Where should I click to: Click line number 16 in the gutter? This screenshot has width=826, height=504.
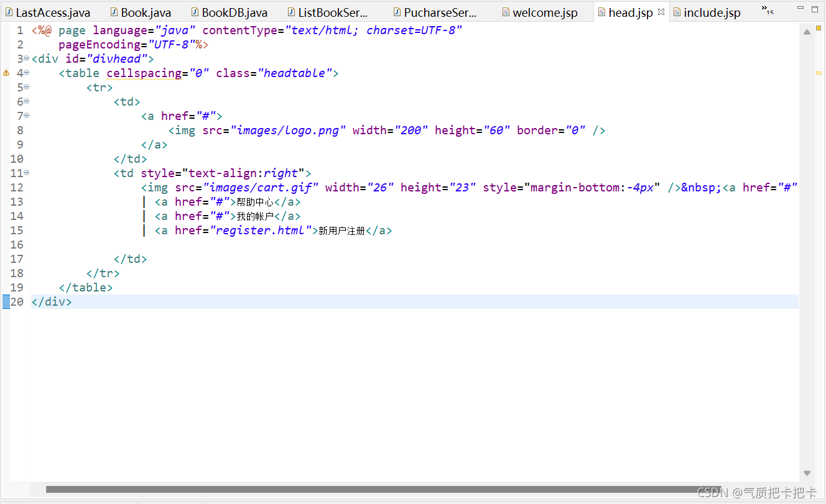coord(17,245)
